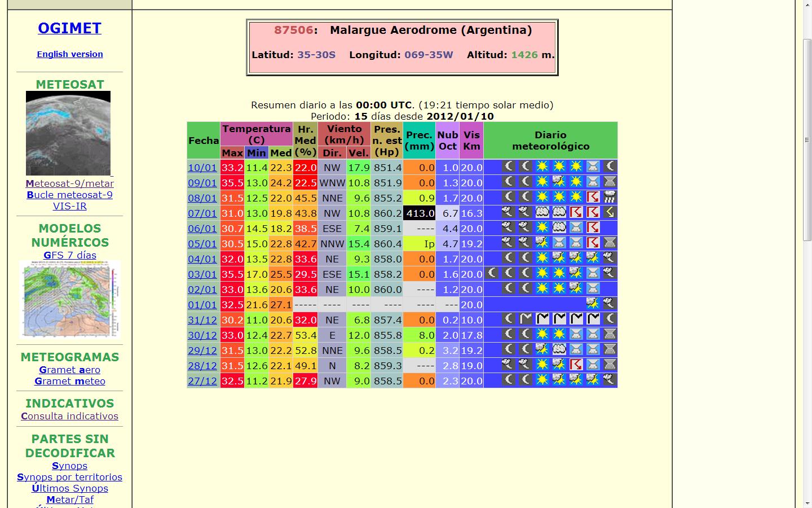Click the anvil cloud icon in the 02/01 row
812x508 pixels.
click(x=593, y=288)
